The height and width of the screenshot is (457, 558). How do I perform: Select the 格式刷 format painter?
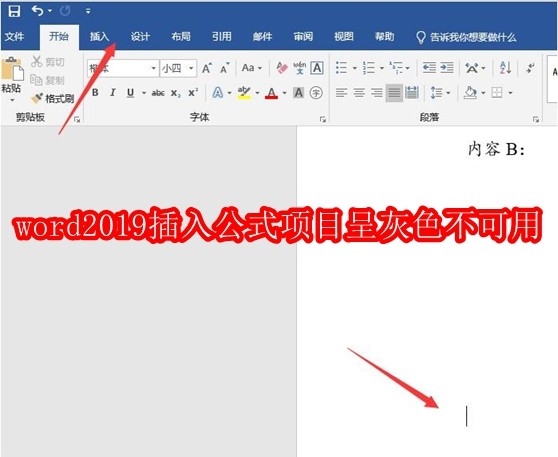tap(53, 98)
